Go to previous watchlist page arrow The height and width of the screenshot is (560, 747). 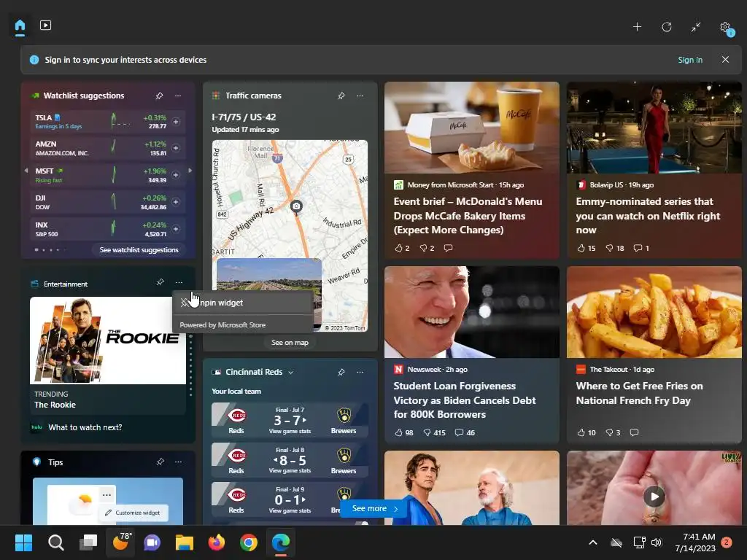click(26, 170)
